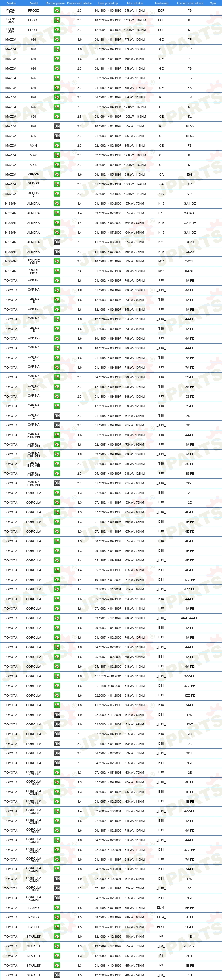Image resolution: width=222 pixels, height=980 pixels.
Task: Select the EL44_ body code cell
Action: pos(161,907)
